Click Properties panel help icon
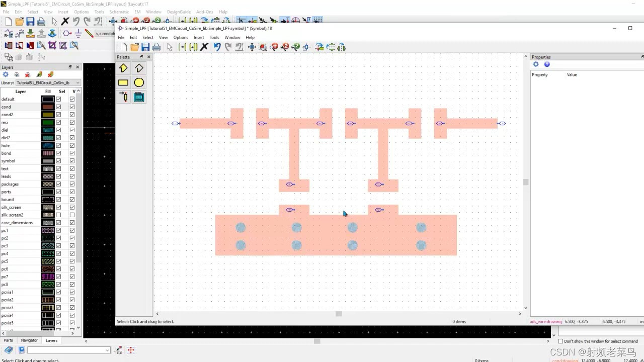 547,64
